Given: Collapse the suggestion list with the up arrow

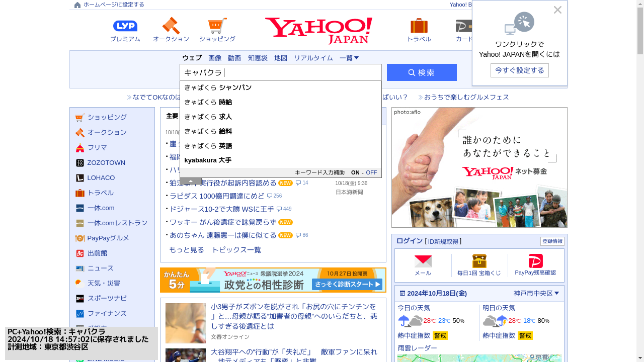Looking at the screenshot, I should [x=191, y=181].
